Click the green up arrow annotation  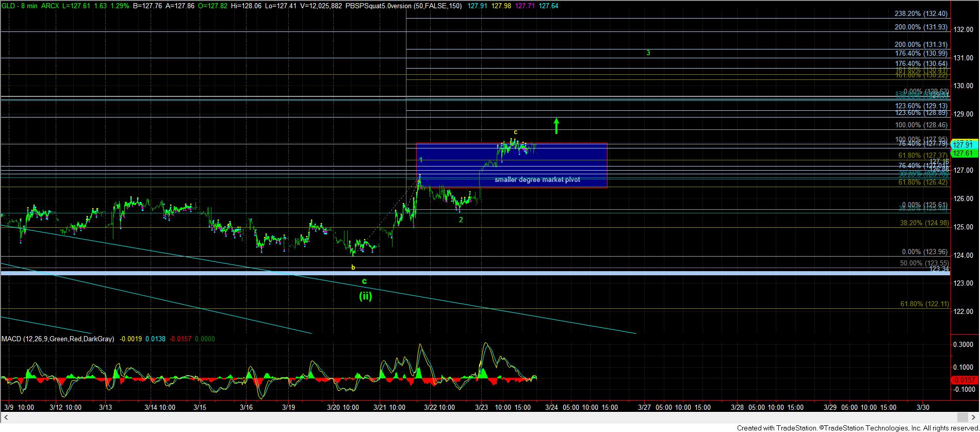click(x=556, y=126)
